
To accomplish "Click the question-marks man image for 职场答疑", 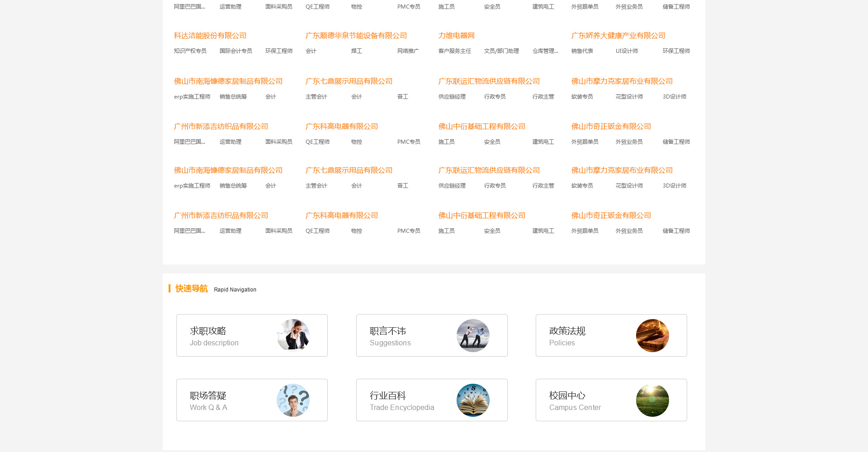I will tap(293, 400).
